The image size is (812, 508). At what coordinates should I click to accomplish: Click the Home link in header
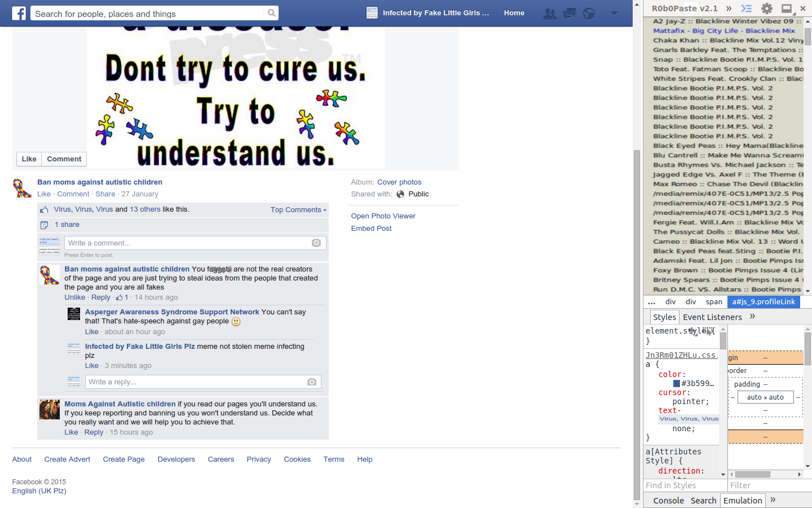click(x=514, y=13)
